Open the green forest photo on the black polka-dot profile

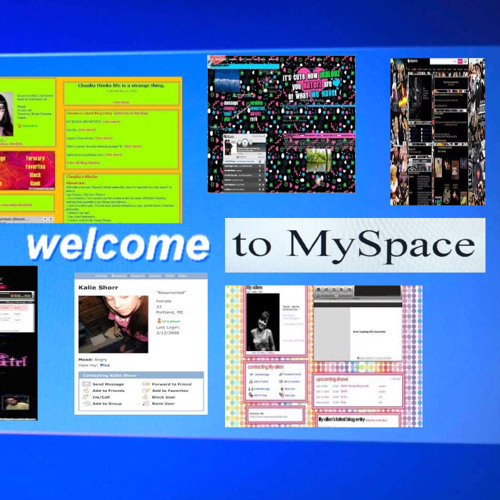319,160
